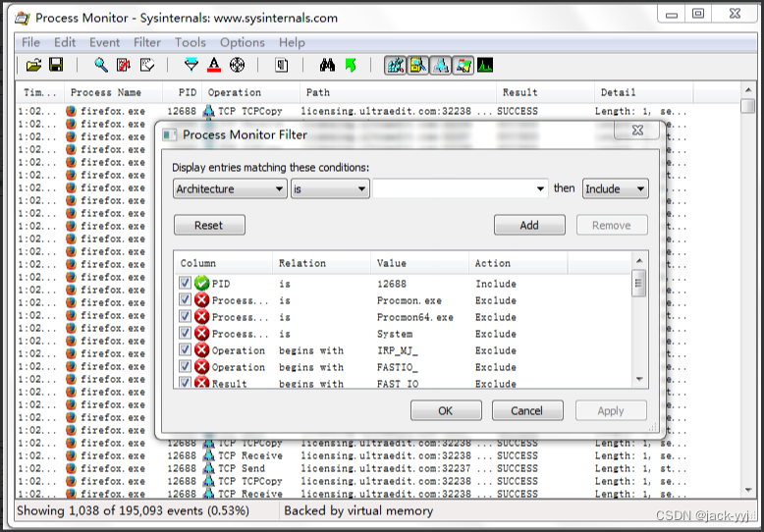Click red X icon on IRP_MJ_ row
Image resolution: width=764 pixels, height=532 pixels.
coord(201,349)
